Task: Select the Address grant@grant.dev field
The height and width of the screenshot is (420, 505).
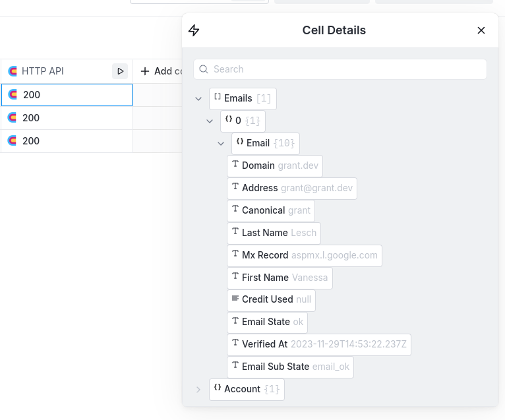Action: coord(291,188)
